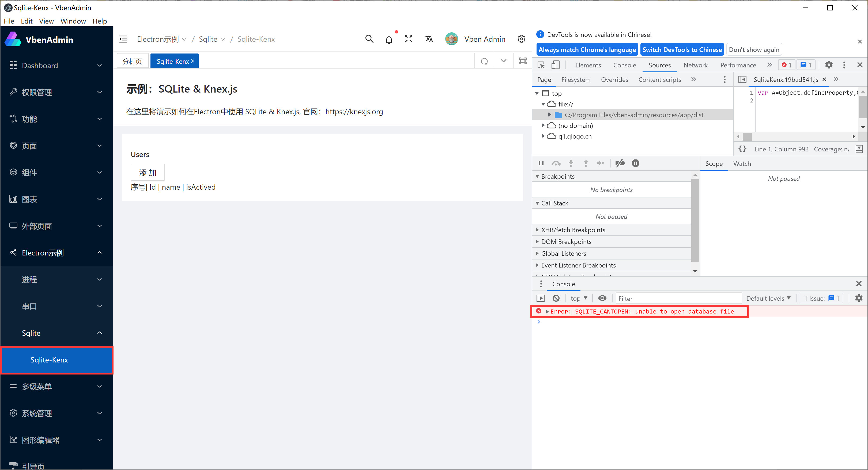Click the DevTools inspect element icon

pos(541,65)
